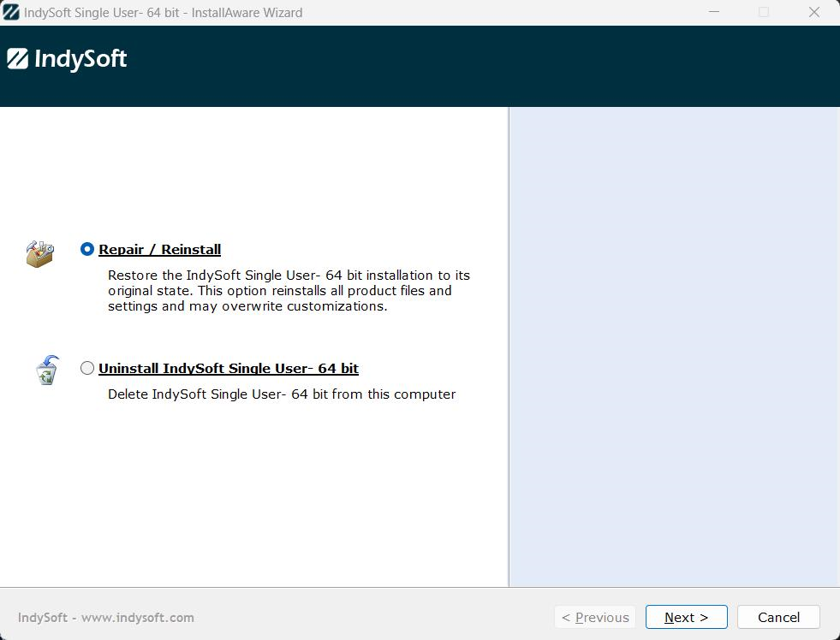The width and height of the screenshot is (840, 640).
Task: Click the toolbox Repair icon
Action: pos(40,253)
